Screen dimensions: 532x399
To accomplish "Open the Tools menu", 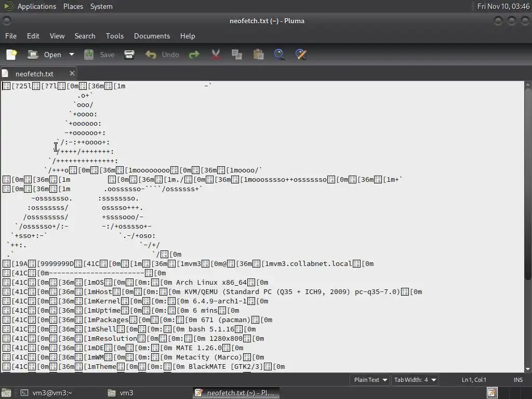I will click(115, 36).
